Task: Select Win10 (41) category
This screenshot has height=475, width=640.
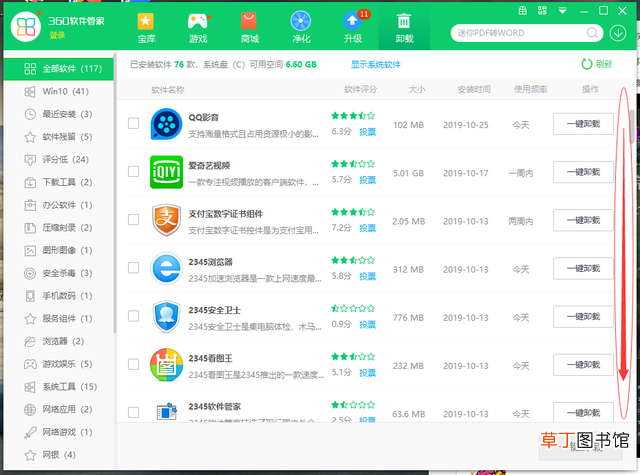Action: 58,91
